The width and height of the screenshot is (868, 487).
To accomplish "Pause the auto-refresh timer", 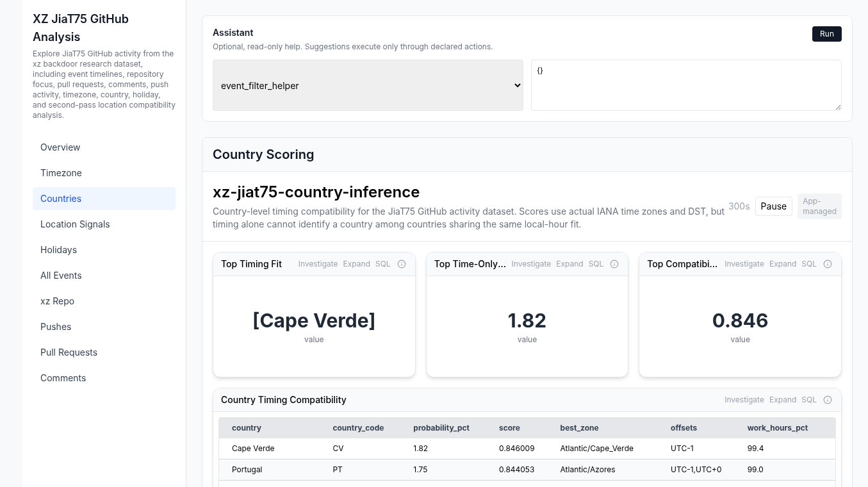I will click(x=773, y=206).
